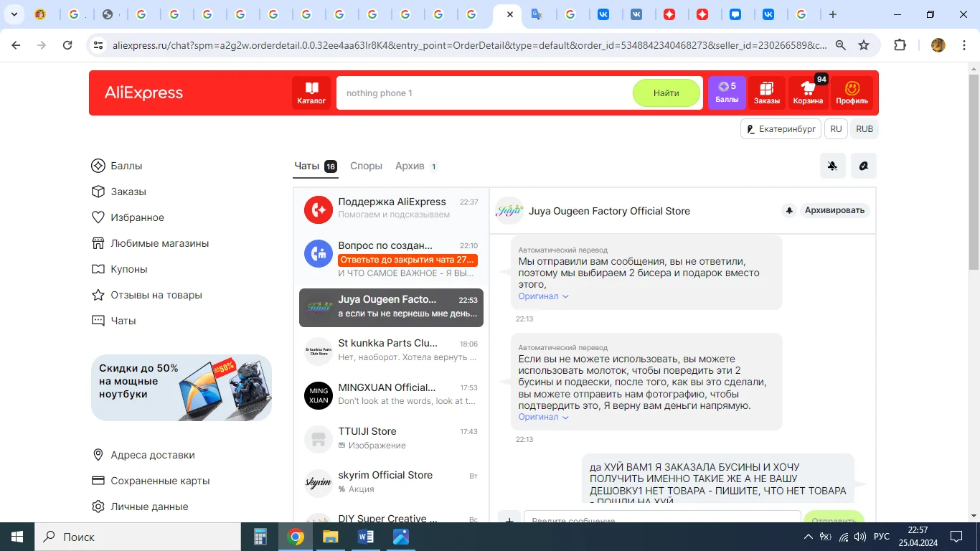980x551 pixels.
Task: Click the Windows taskbar Поиск search box
Action: 137,537
